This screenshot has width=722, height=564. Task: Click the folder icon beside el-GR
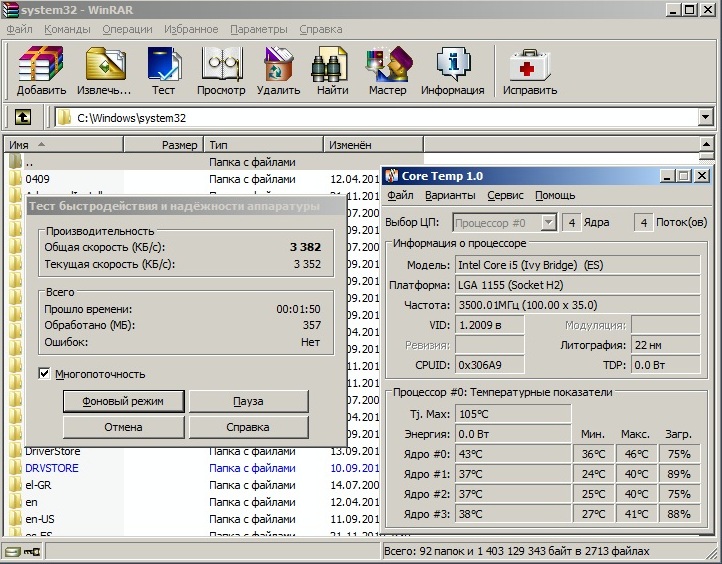point(15,485)
